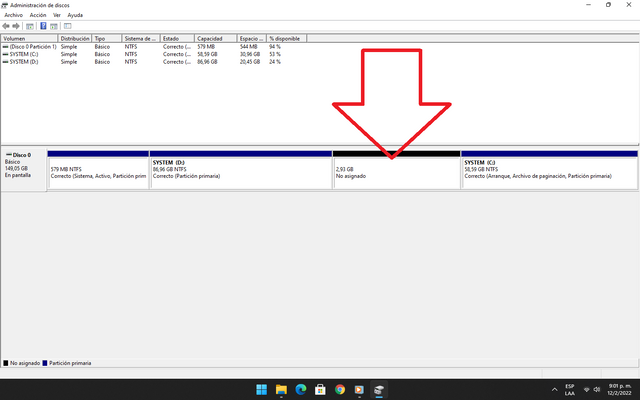Screen dimensions: 640x400
Task: Click the blue Partición primaria legend swatch
Action: coord(45,363)
